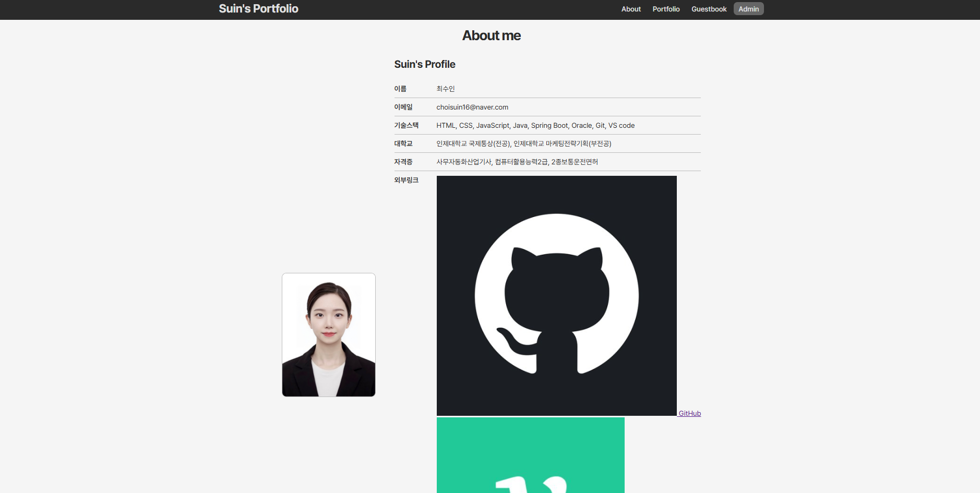Image resolution: width=980 pixels, height=493 pixels.
Task: Click the 2종보통운전면허 certification link
Action: [x=575, y=162]
